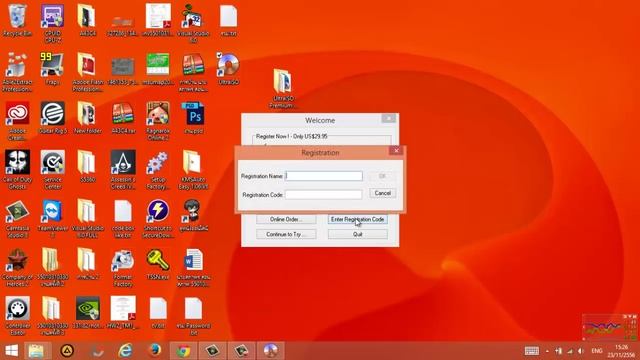Close the Registration dialog with X

tap(396, 151)
